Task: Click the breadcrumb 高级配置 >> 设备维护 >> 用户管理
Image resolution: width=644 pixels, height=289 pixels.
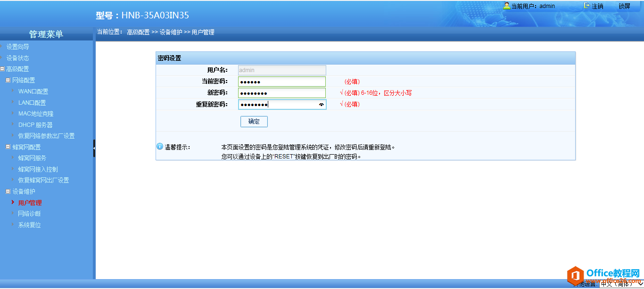Action: (170, 32)
